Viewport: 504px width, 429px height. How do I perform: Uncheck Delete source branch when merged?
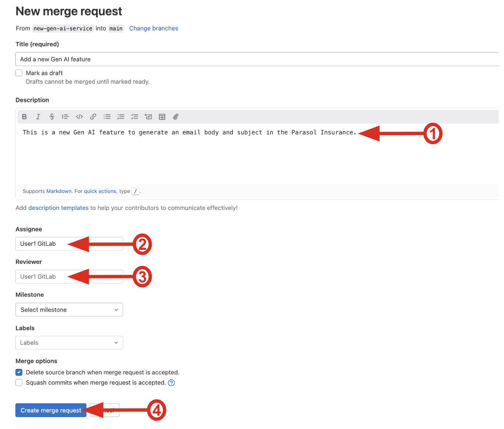point(19,372)
